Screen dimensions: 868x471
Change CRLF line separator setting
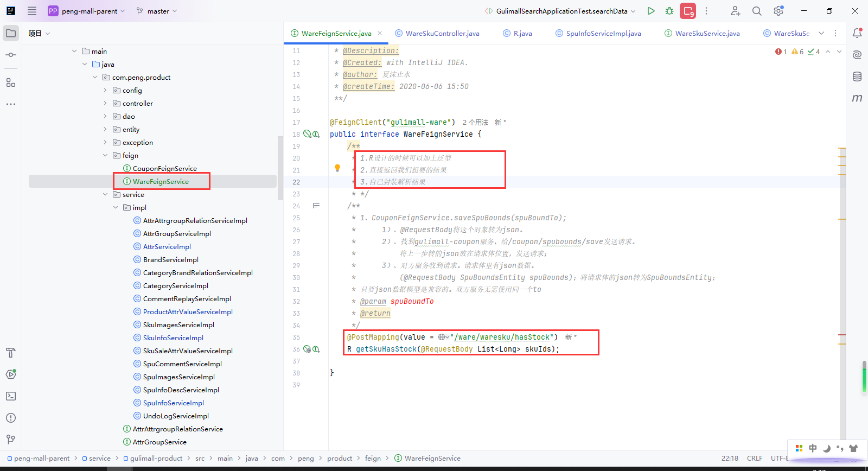(755, 458)
